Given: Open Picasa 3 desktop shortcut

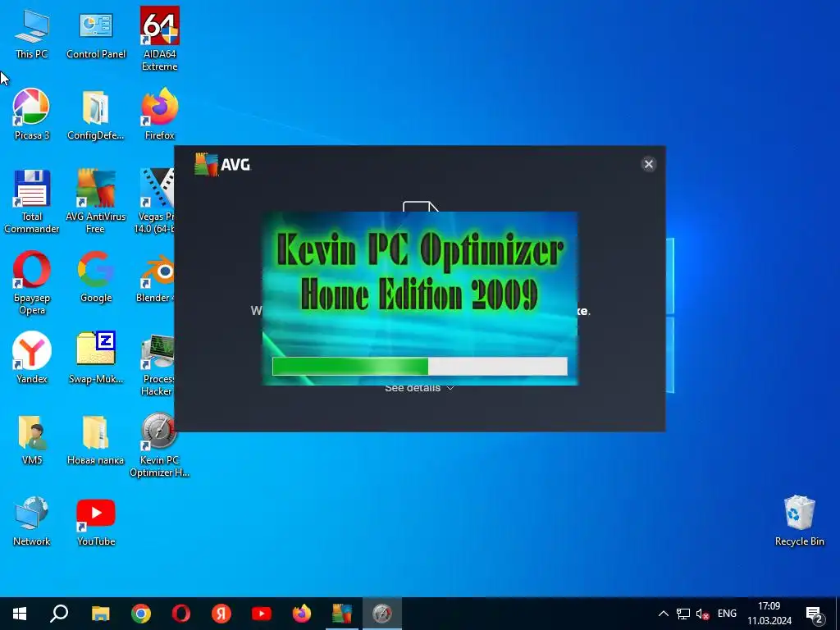Looking at the screenshot, I should click(32, 114).
